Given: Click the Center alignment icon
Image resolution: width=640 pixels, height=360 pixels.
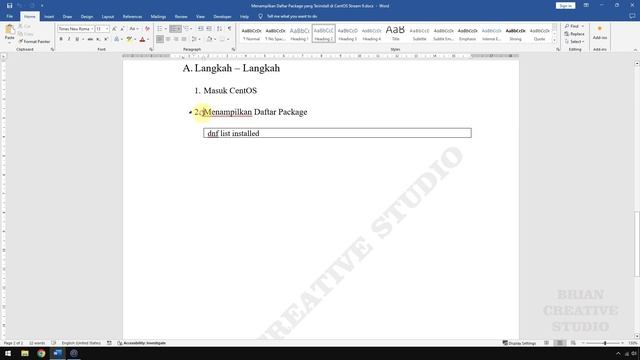Looking at the screenshot, I should [168, 39].
